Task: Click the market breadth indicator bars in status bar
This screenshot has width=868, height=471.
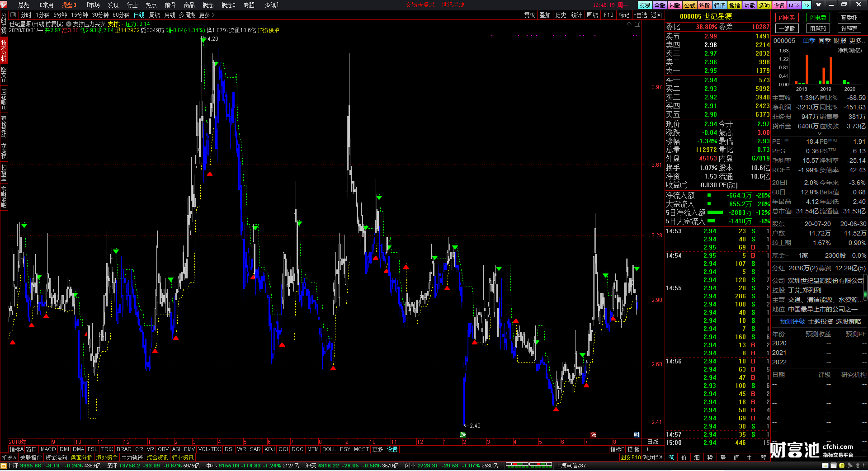Action: tap(528, 465)
